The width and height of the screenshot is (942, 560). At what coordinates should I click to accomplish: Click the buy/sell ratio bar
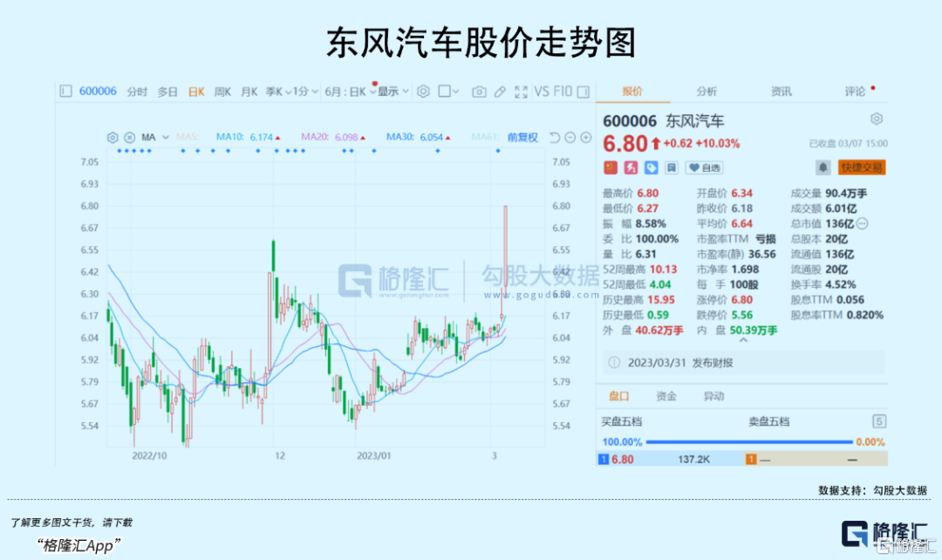749,441
